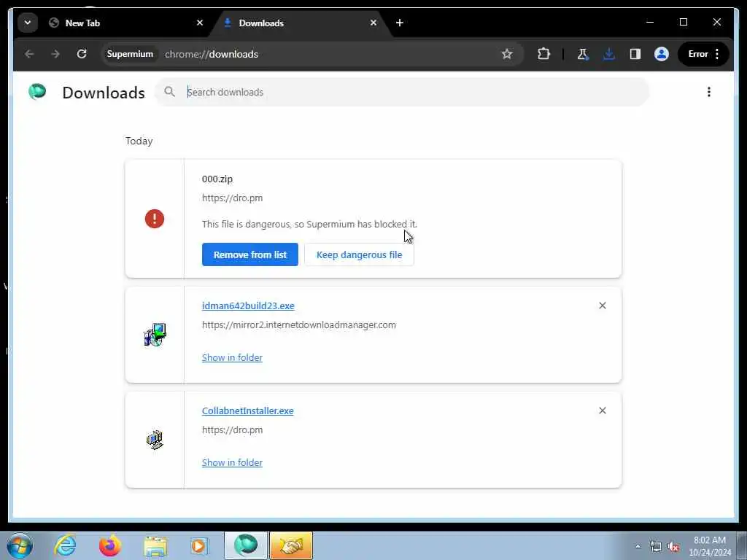Open a new tab with plus button
The width and height of the screenshot is (747, 560).
(400, 23)
